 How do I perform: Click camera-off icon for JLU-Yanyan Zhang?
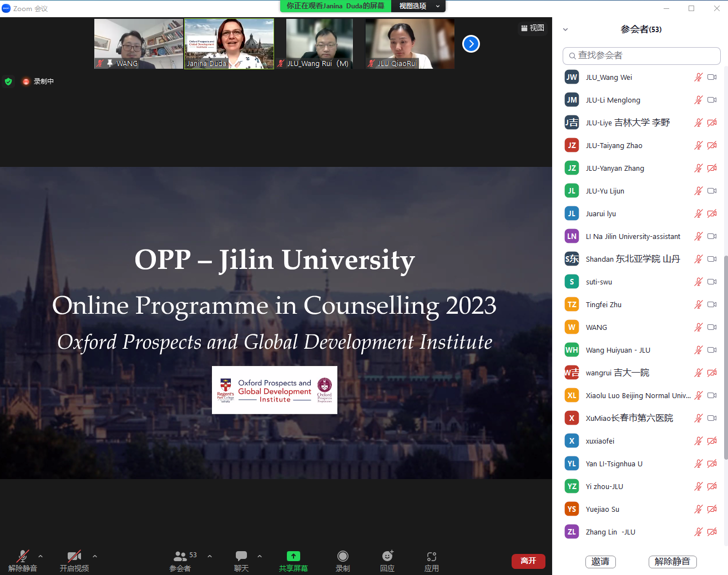point(712,168)
